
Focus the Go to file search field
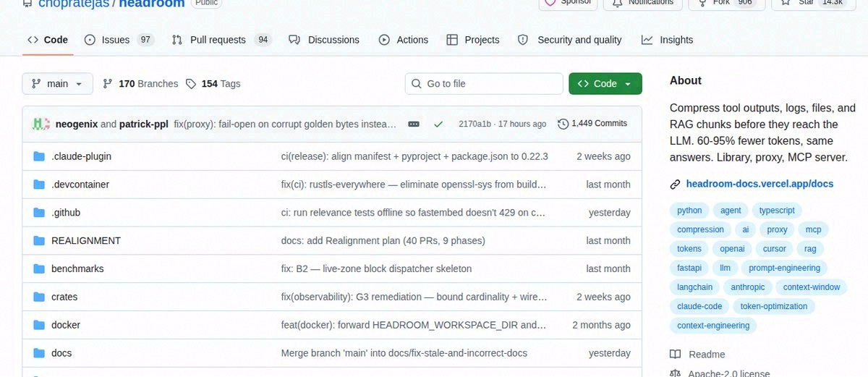(x=484, y=84)
